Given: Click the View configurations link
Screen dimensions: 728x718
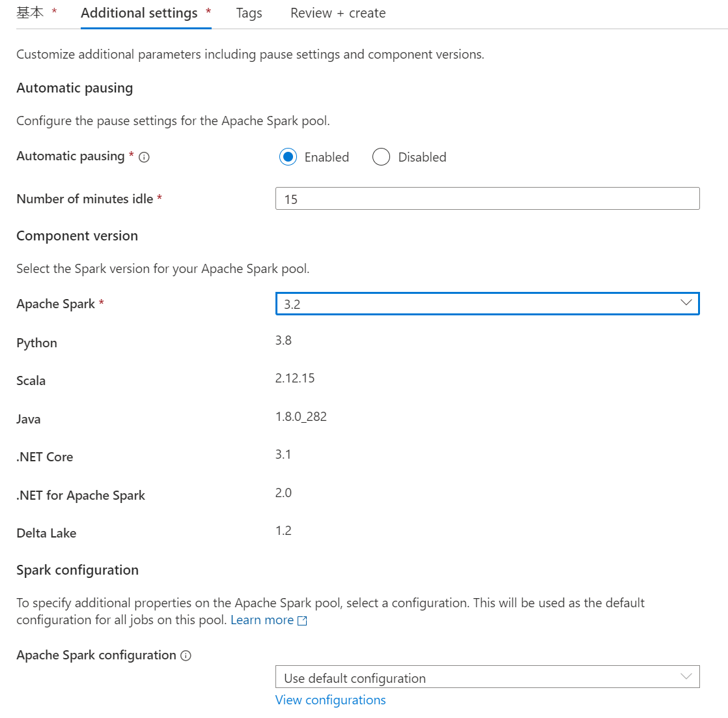Looking at the screenshot, I should (x=330, y=700).
